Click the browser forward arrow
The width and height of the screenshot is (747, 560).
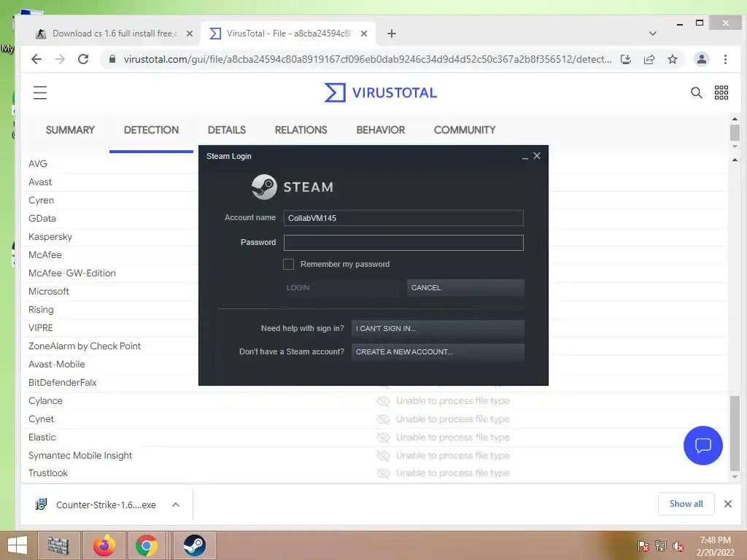tap(60, 59)
